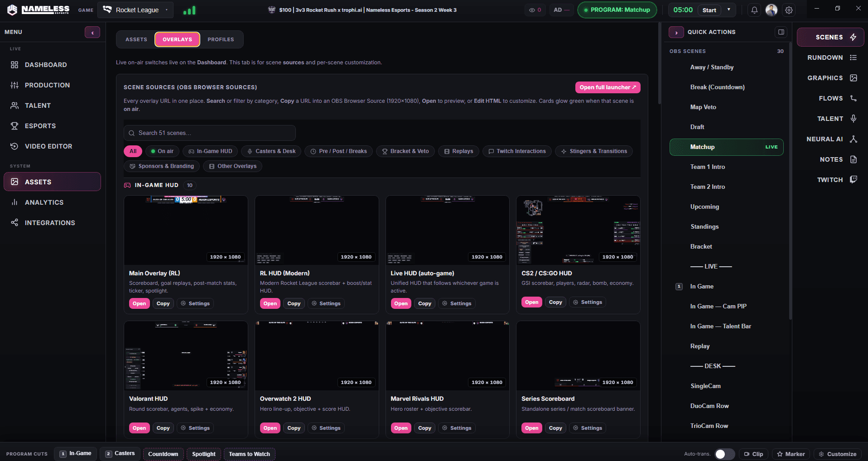The image size is (868, 461).
Task: Cut program to Casters
Action: point(120,454)
